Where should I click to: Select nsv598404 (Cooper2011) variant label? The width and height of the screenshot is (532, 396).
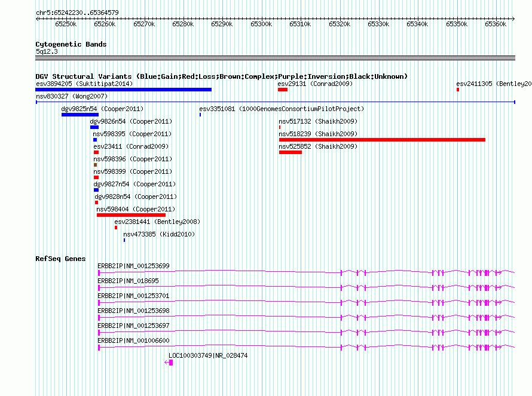click(x=136, y=209)
